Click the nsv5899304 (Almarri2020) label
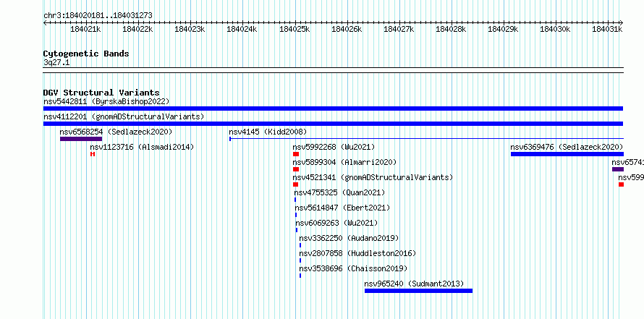This screenshot has width=644, height=319. 344,162
